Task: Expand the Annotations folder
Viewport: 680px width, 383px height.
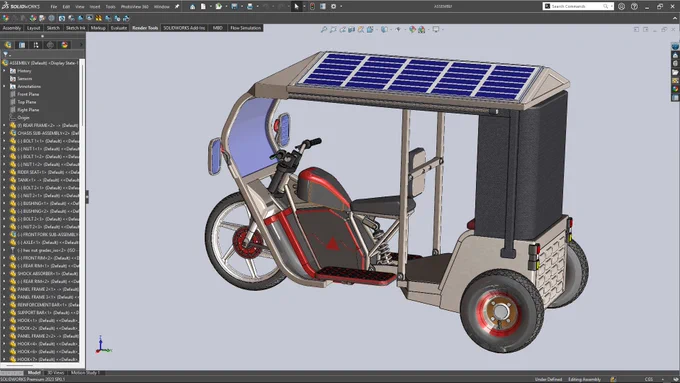Action: pos(4,86)
